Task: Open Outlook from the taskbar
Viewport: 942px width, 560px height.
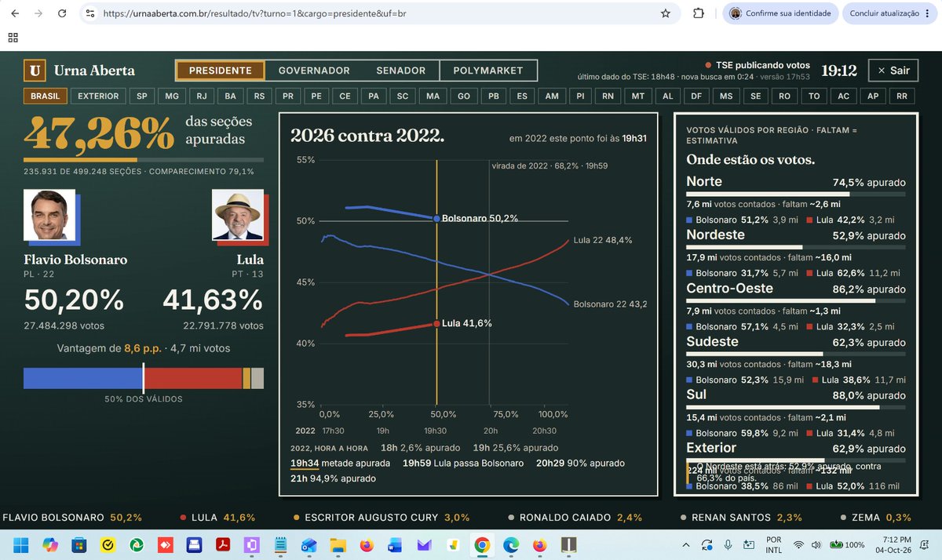Action: [309, 544]
